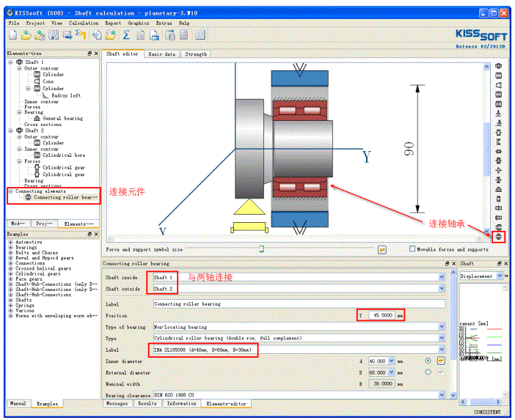Select General bearing in elements tree

(x=63, y=118)
